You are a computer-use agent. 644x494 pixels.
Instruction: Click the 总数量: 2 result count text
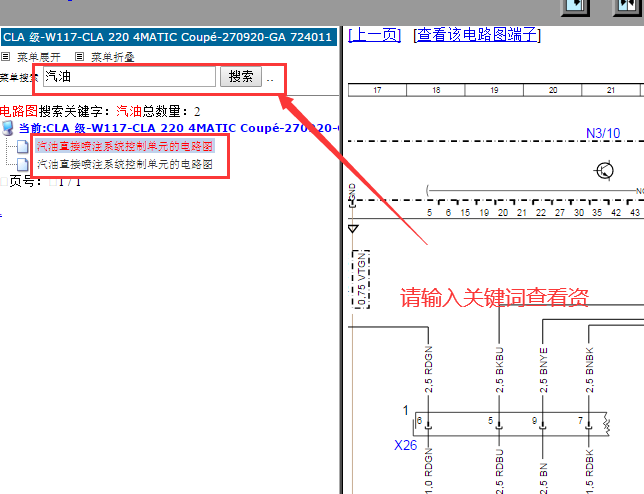click(x=171, y=111)
